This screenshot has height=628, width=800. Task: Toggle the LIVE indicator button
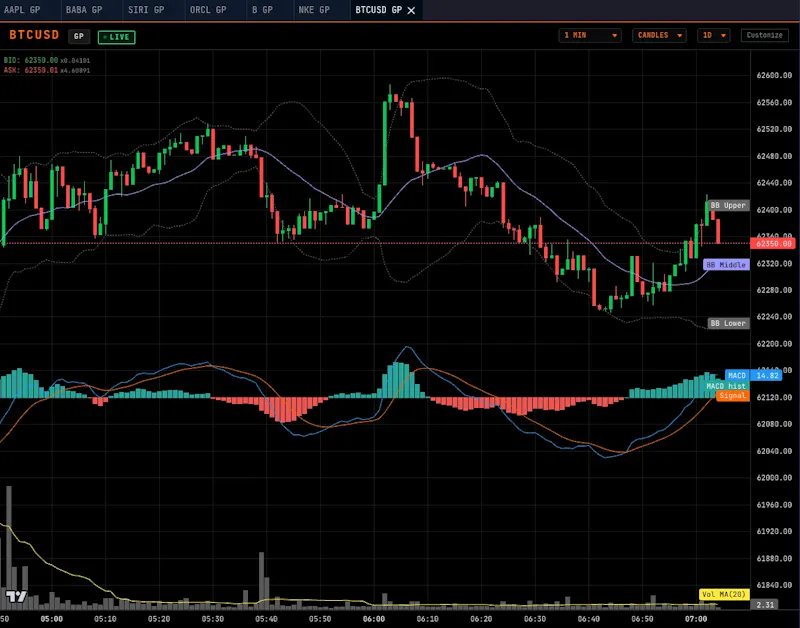click(x=116, y=37)
